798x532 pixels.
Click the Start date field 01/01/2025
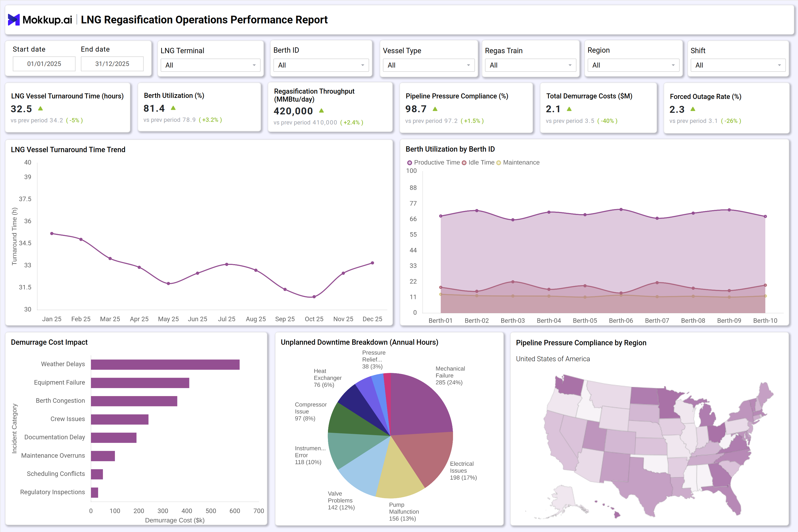(44, 64)
